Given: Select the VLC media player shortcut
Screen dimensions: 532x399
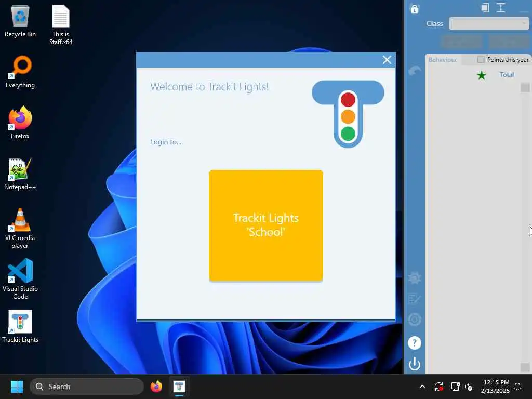Looking at the screenshot, I should (20, 229).
